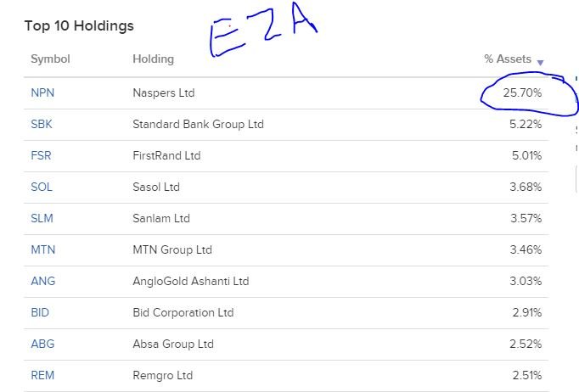
Task: Select the Standard Bank Group Ltd row
Action: point(286,125)
